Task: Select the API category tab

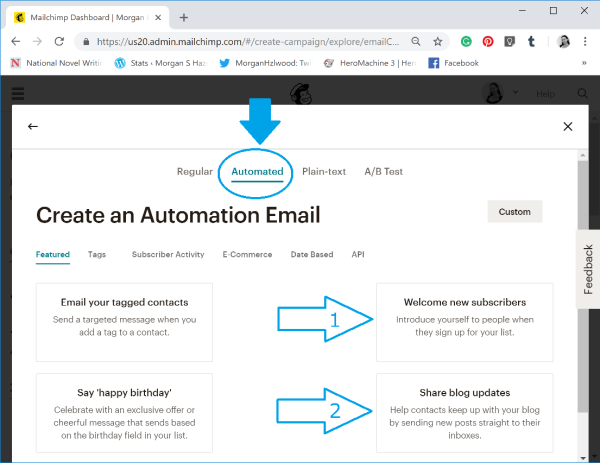Action: pyautogui.click(x=358, y=254)
